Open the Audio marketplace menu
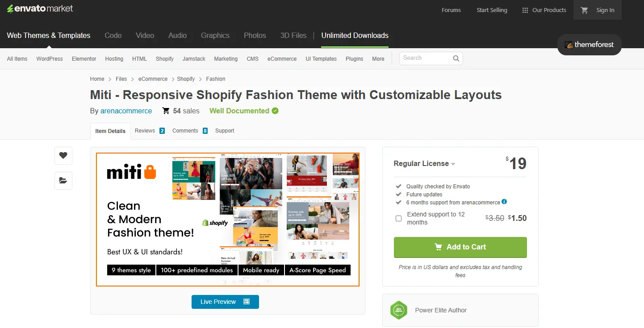644x328 pixels. (x=177, y=35)
